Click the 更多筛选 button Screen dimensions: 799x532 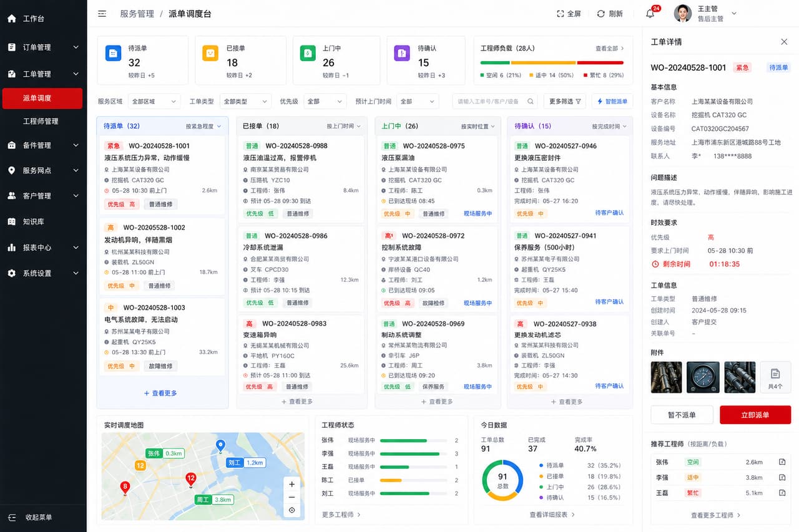point(565,101)
